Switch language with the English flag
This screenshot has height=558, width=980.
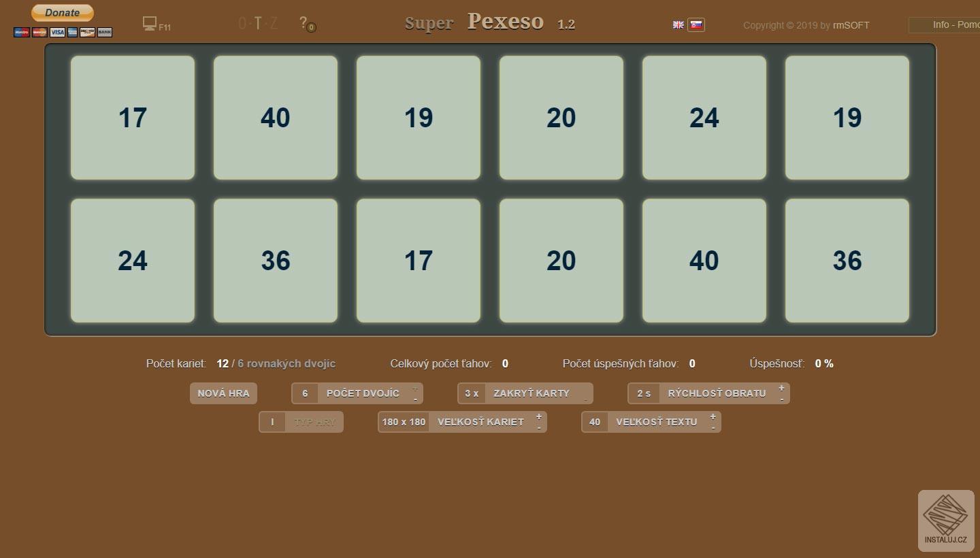coord(679,24)
